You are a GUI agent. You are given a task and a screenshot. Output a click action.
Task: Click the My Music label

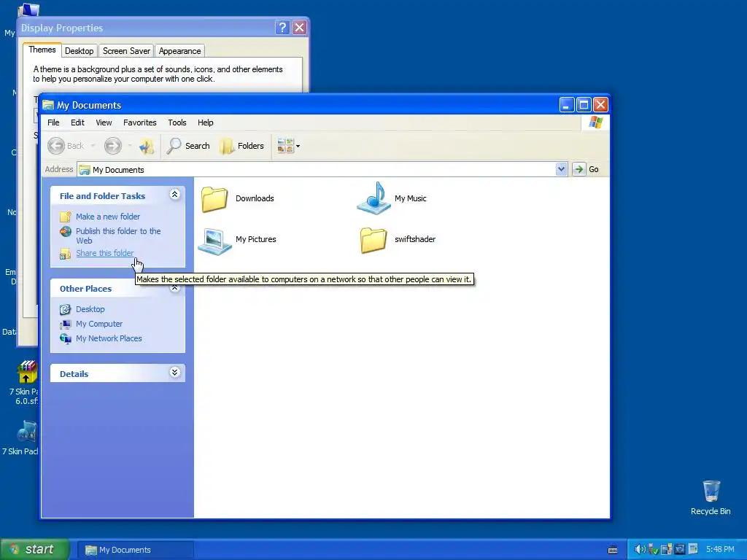click(x=410, y=198)
